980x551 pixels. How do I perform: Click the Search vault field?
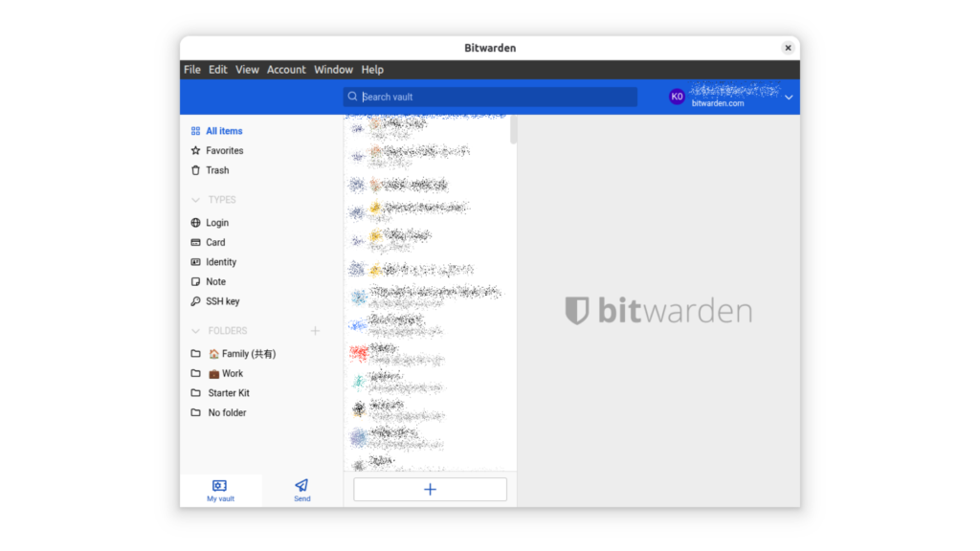490,97
